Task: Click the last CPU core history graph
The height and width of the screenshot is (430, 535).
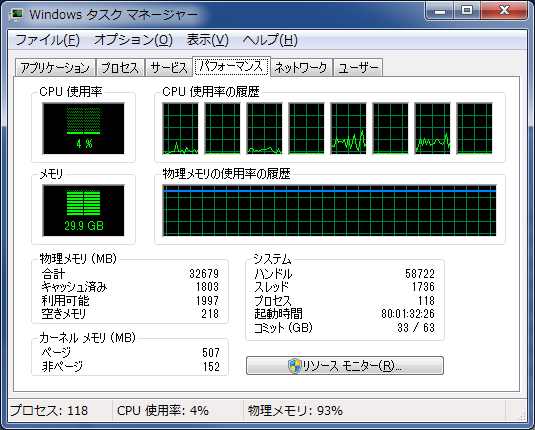Action: (474, 128)
